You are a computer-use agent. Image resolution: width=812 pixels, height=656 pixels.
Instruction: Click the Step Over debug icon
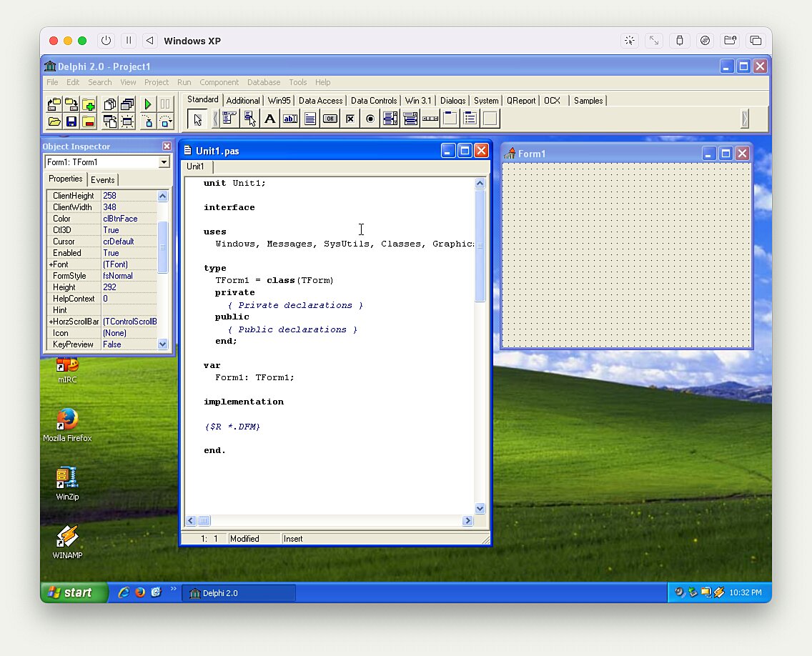click(165, 121)
